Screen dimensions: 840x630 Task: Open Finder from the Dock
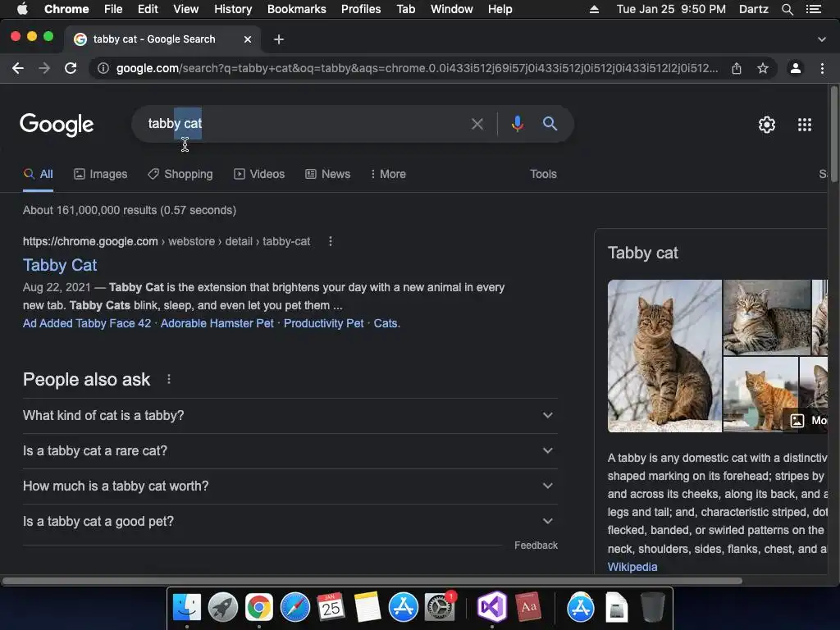(x=187, y=607)
